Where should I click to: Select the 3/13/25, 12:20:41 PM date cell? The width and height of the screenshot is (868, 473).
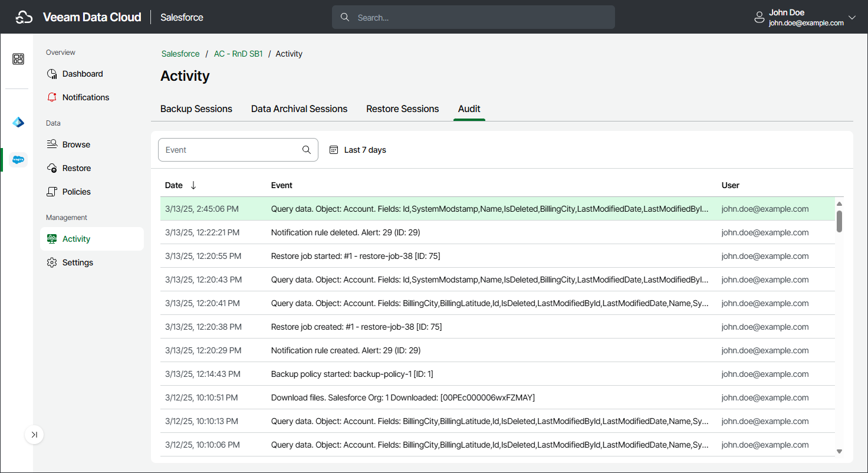pos(202,303)
